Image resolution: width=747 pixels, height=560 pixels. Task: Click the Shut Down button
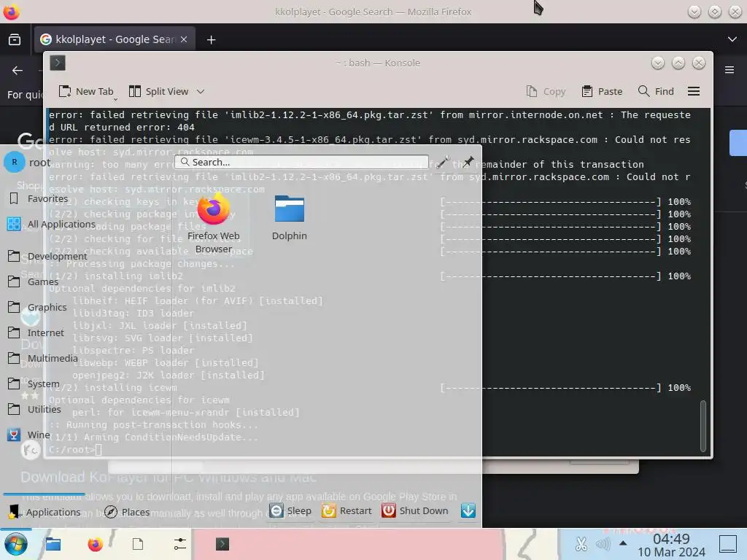tap(415, 510)
